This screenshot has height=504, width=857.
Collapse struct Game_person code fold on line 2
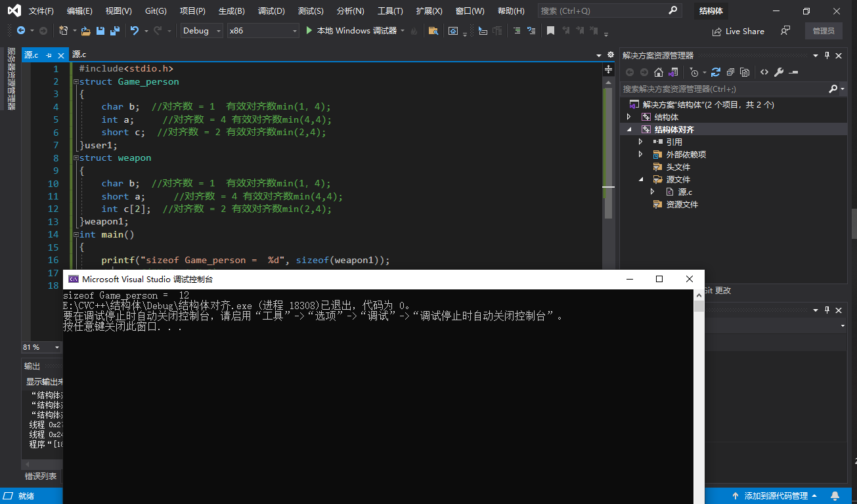[76, 81]
